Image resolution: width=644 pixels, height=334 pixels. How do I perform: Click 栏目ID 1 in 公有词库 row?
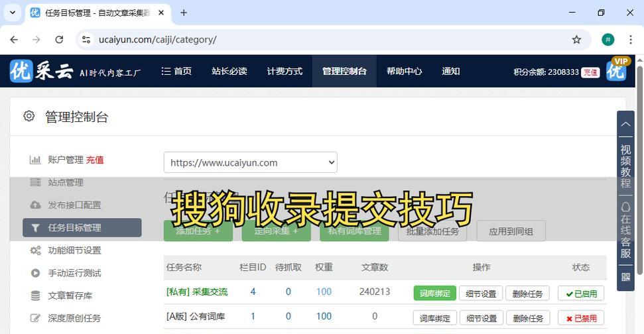(x=253, y=316)
